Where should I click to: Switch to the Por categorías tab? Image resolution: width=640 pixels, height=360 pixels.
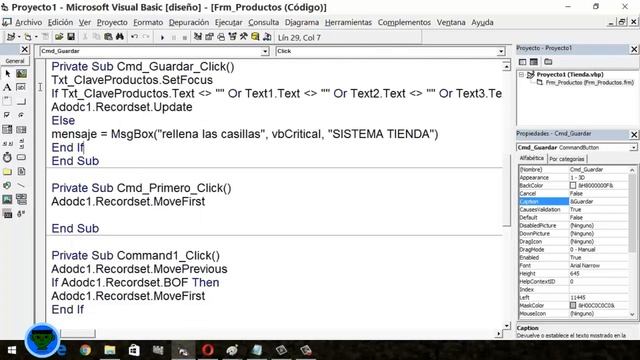pos(567,159)
